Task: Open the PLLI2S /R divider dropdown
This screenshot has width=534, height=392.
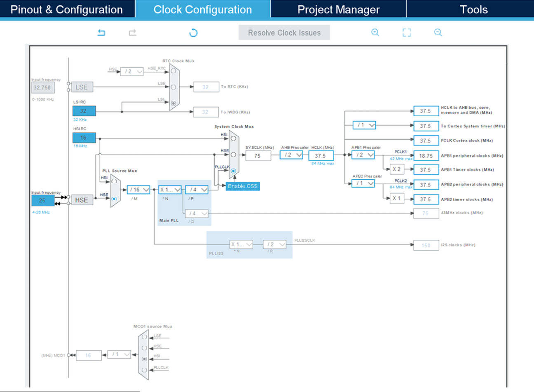Action: tap(274, 244)
